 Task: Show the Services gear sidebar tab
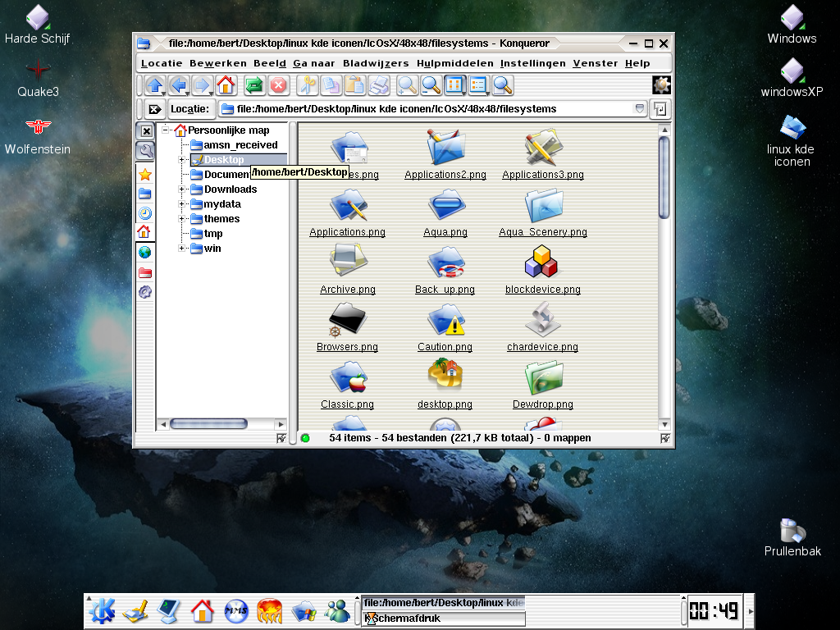pyautogui.click(x=145, y=292)
